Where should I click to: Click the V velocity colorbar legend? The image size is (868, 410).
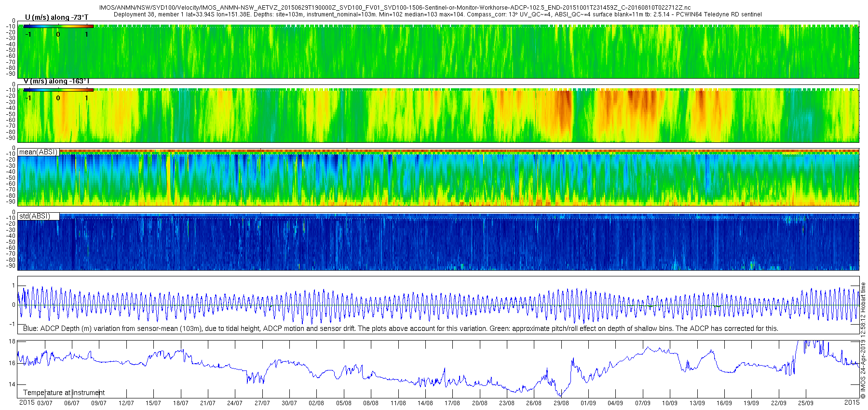58,90
